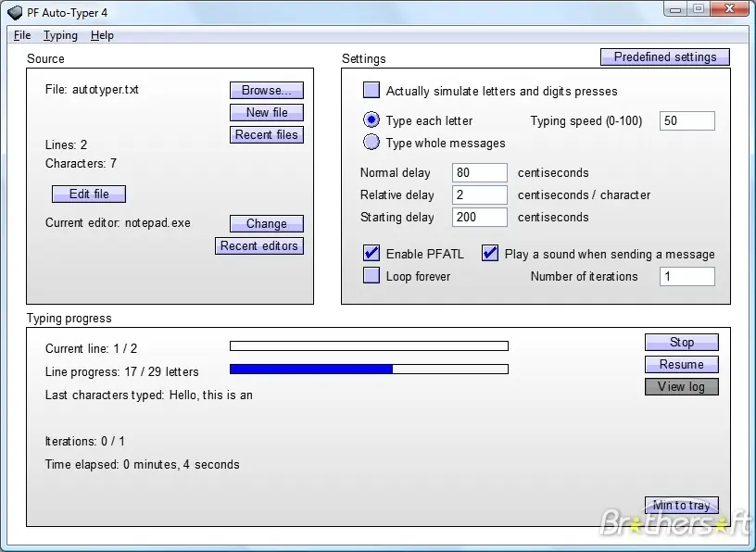Click Min to tray button
756x552 pixels.
[x=682, y=506]
